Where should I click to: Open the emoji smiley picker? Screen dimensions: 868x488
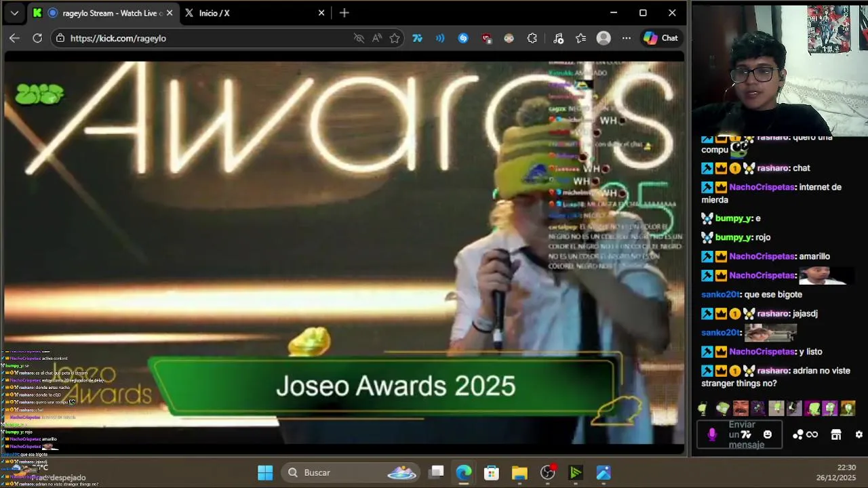(x=768, y=434)
